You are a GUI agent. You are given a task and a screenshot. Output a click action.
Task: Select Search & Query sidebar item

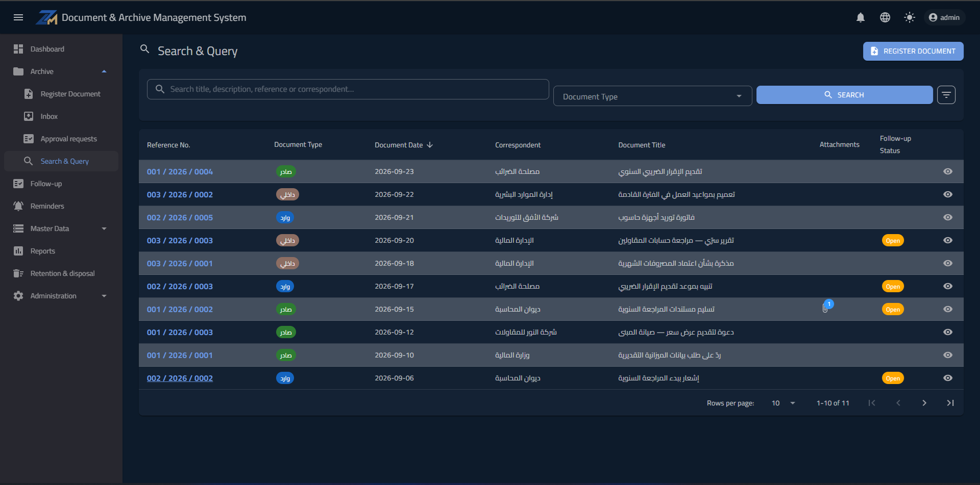[61, 161]
